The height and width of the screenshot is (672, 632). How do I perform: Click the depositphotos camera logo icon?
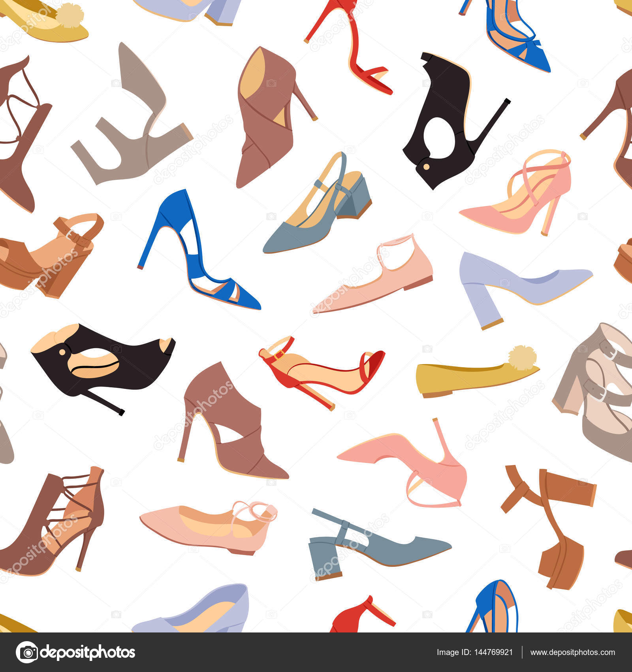(x=27, y=652)
